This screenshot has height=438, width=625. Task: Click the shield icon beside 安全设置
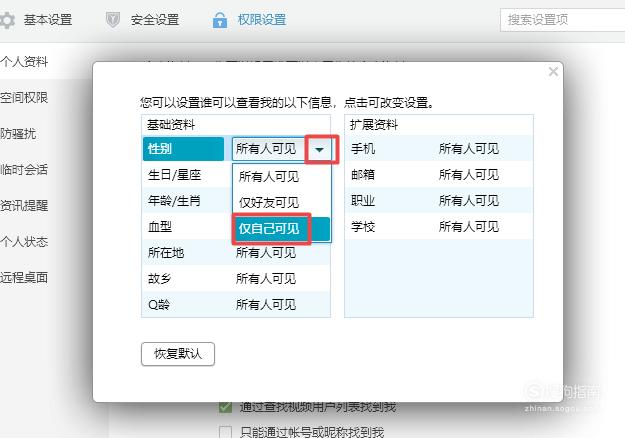click(113, 20)
